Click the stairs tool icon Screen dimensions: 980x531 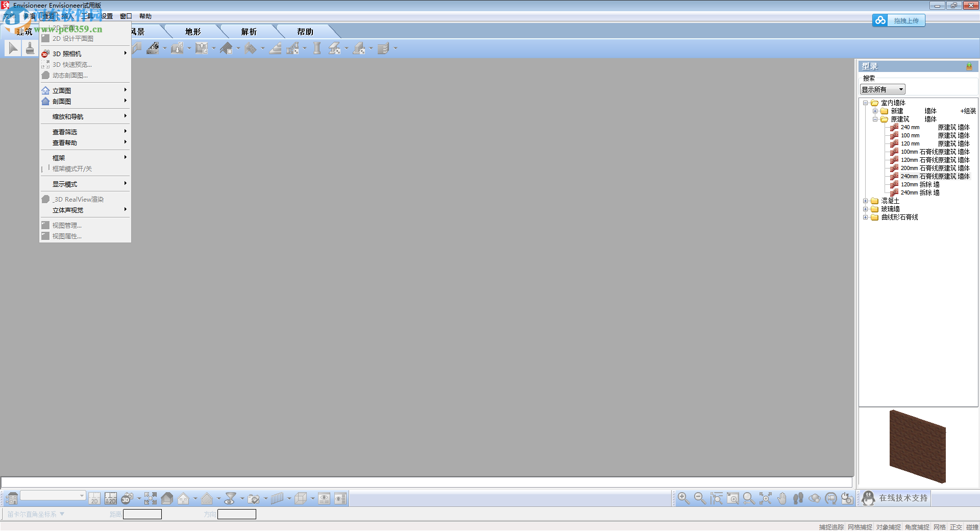click(x=276, y=49)
